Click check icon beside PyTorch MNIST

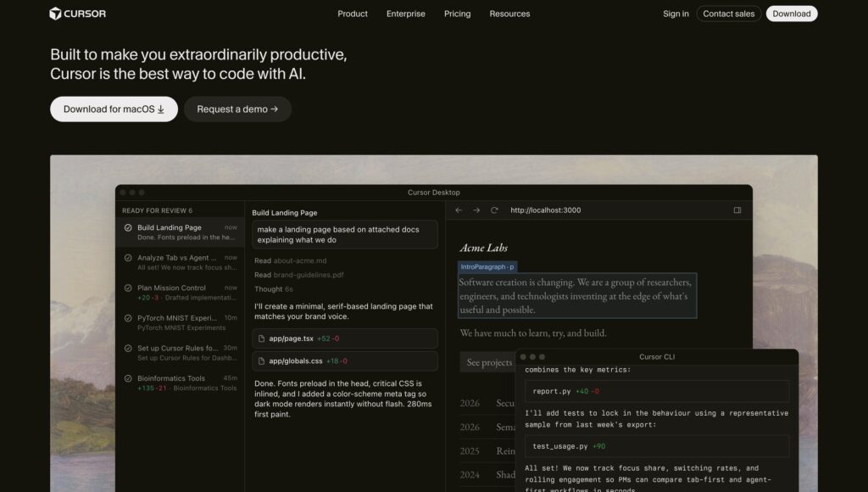(128, 319)
